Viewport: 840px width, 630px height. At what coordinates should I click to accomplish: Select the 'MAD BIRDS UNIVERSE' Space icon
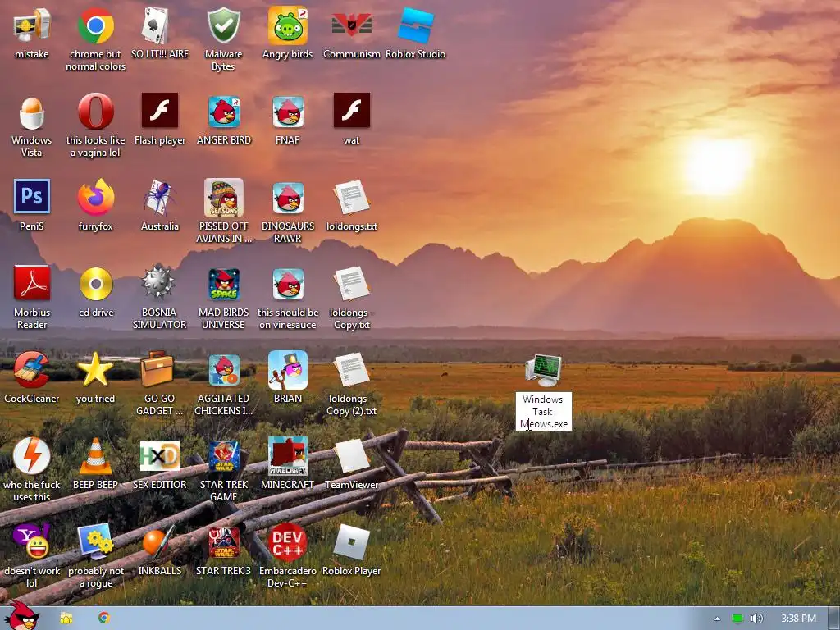tap(223, 284)
